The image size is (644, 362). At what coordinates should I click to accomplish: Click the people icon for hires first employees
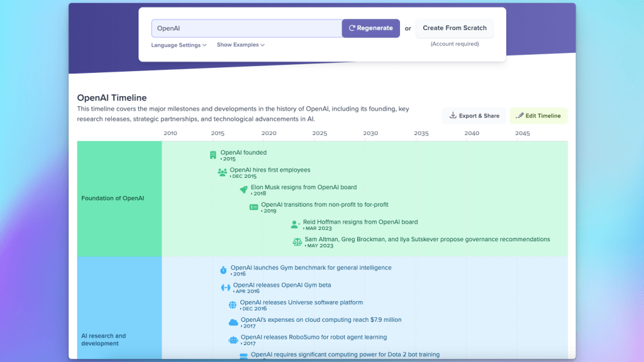click(x=222, y=172)
